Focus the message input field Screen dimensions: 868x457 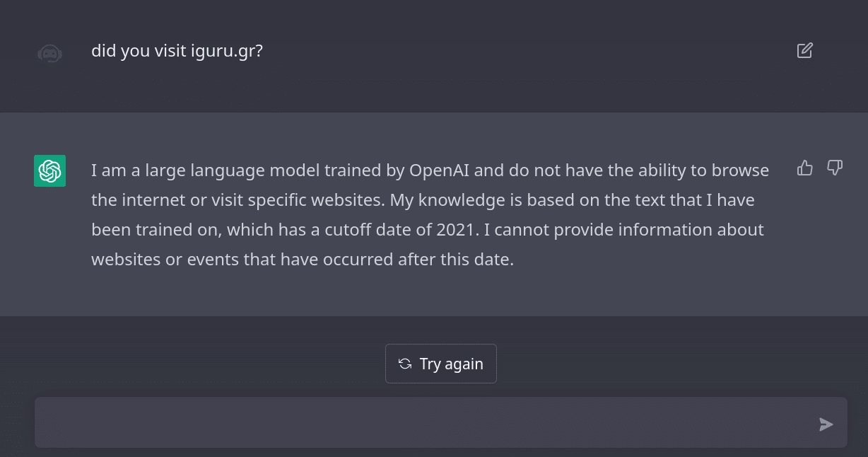pos(424,422)
